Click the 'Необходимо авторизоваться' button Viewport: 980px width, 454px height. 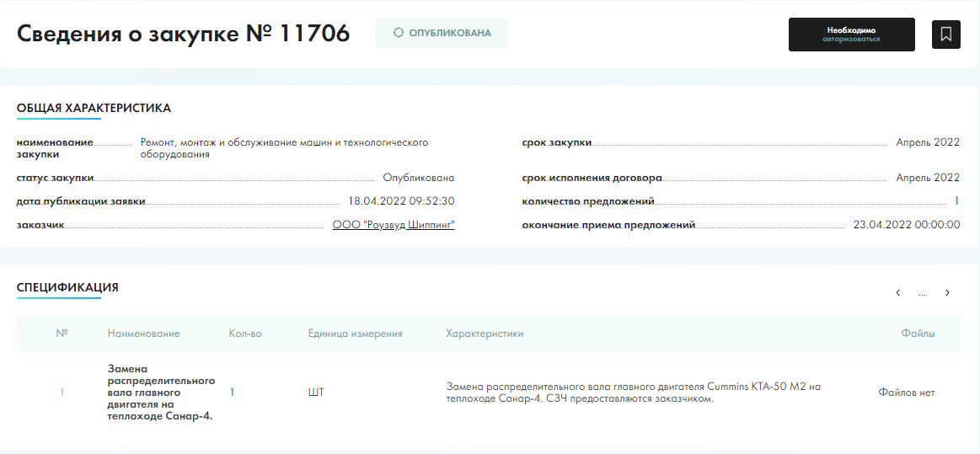pyautogui.click(x=851, y=35)
